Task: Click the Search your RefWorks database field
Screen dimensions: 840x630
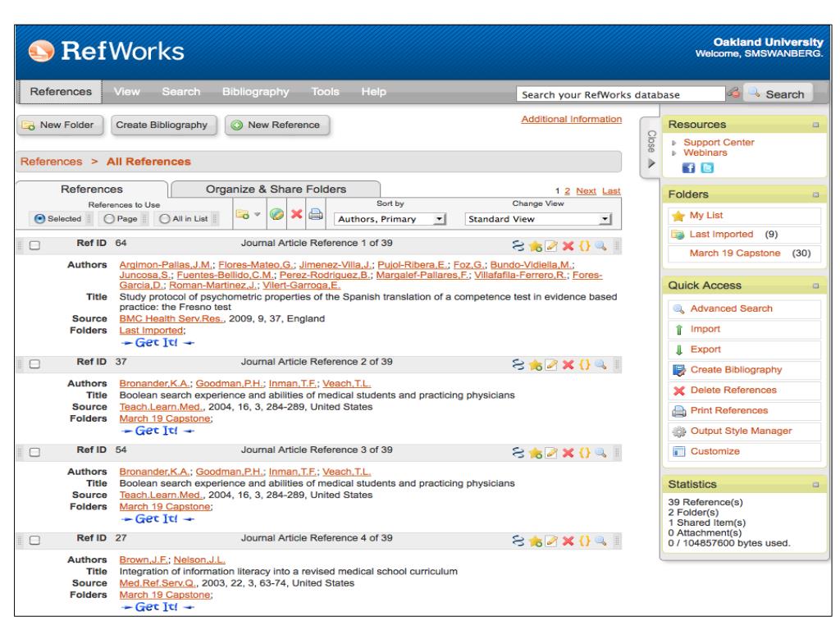Action: pos(620,94)
